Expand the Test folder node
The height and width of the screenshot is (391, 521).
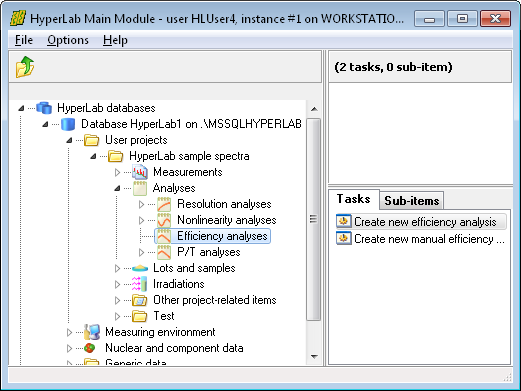(x=117, y=316)
